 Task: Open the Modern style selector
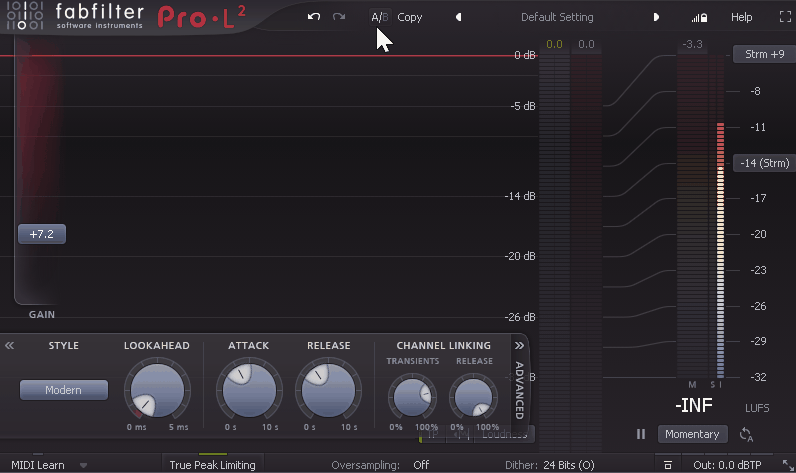click(x=63, y=390)
